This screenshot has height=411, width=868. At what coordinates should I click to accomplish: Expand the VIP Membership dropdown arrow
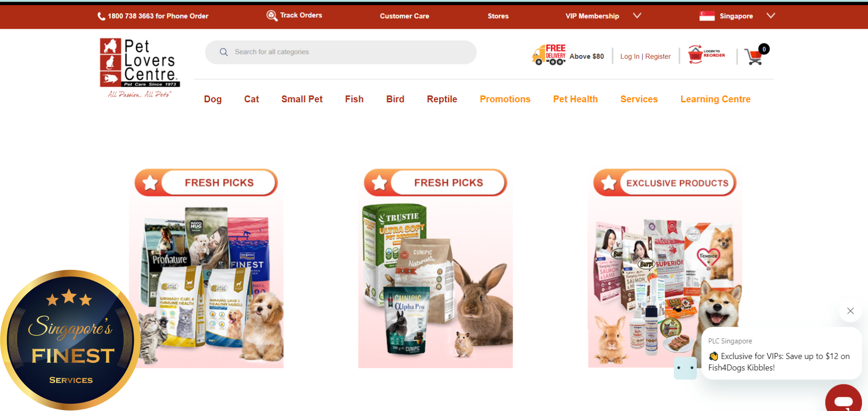click(x=637, y=16)
